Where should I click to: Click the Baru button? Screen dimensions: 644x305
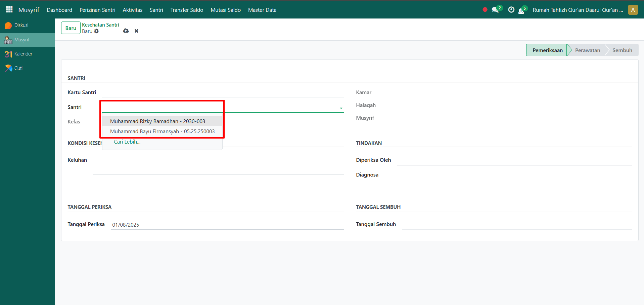[71, 28]
